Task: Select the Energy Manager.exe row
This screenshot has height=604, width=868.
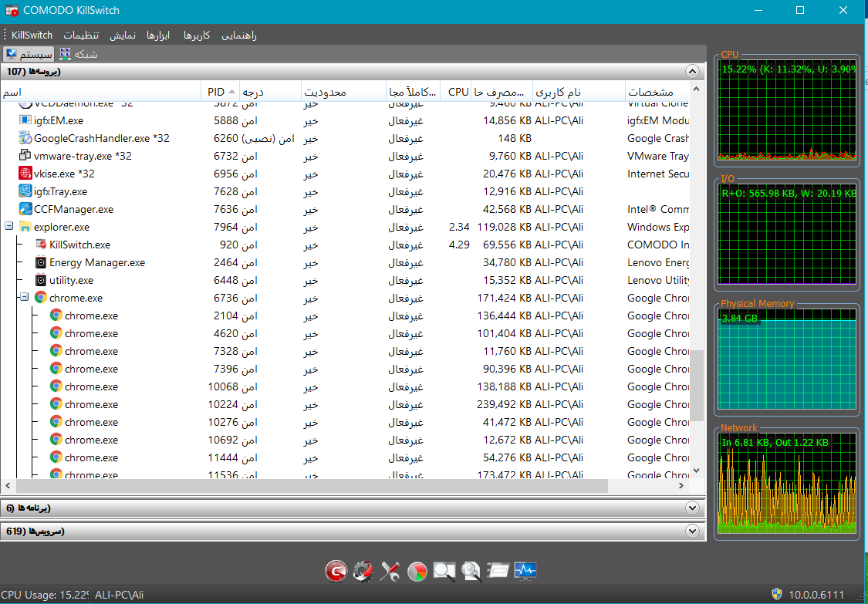Action: [x=345, y=262]
